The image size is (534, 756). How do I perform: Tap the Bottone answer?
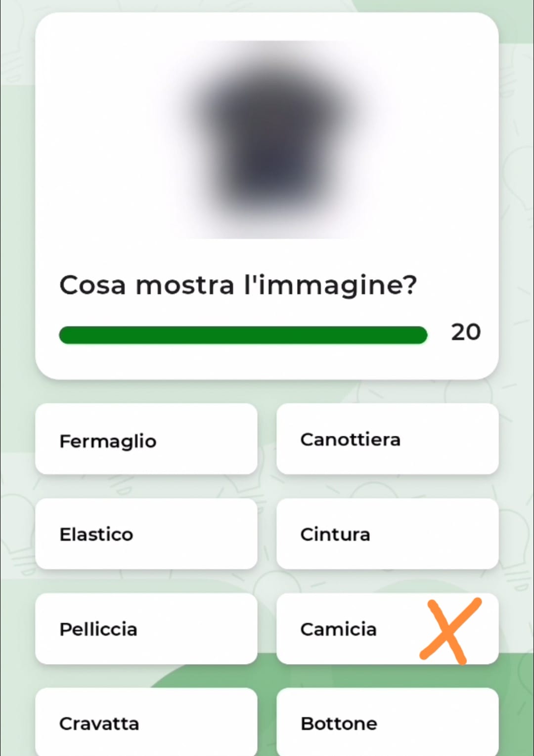[x=387, y=722]
